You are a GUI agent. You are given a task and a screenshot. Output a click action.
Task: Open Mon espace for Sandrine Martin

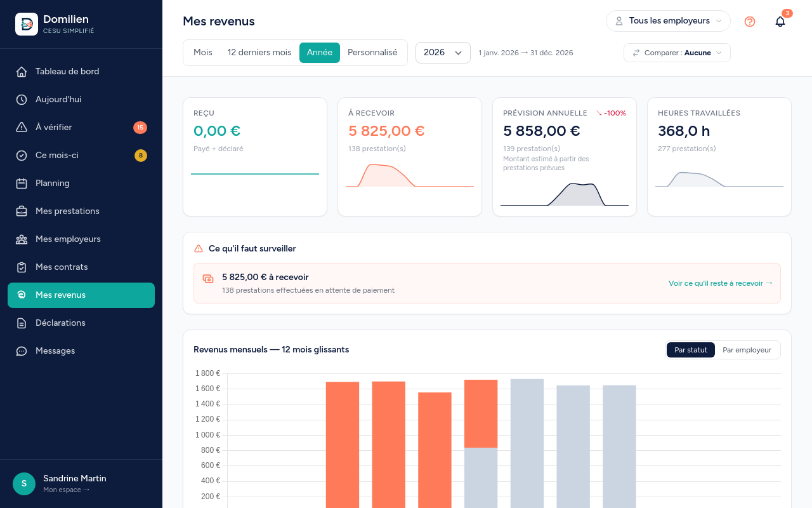(66, 490)
